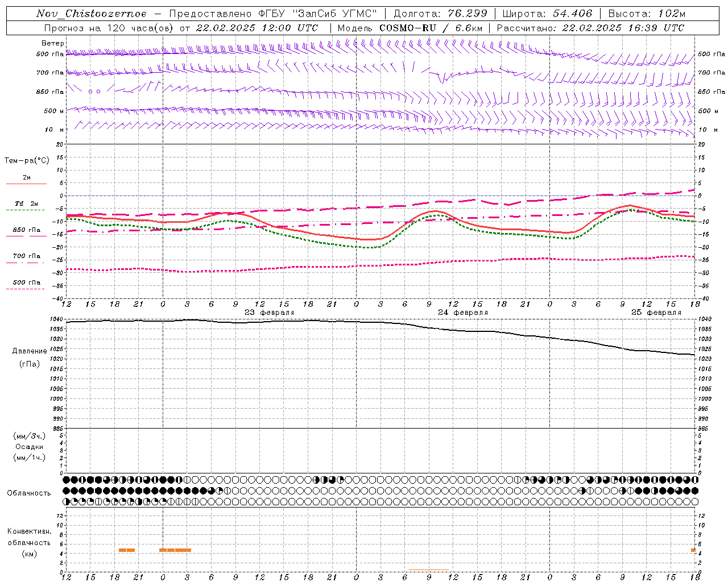728x582 pixels.
Task: Click the '23 февраля' date label
Action: [x=270, y=313]
